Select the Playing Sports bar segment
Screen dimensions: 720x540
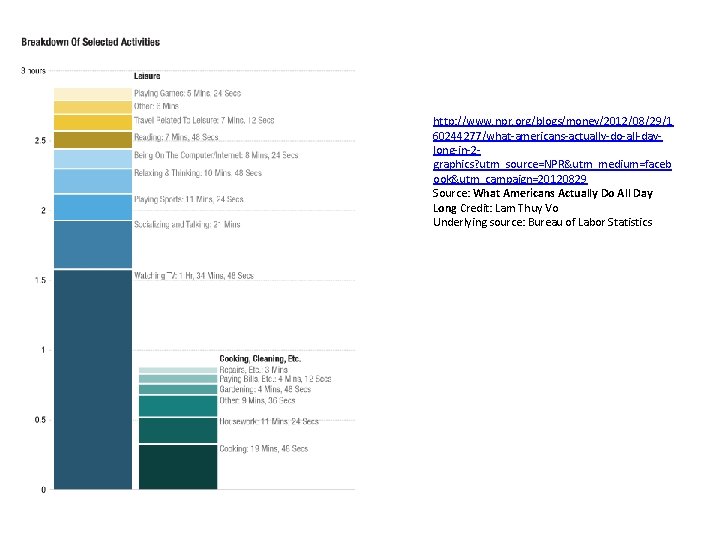[93, 207]
